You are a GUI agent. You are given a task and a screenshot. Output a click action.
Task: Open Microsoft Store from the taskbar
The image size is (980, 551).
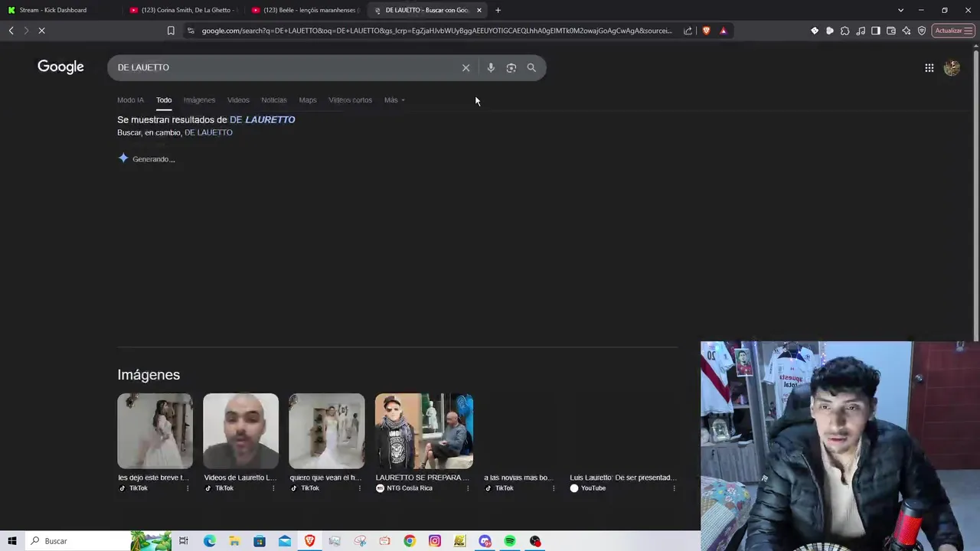260,541
